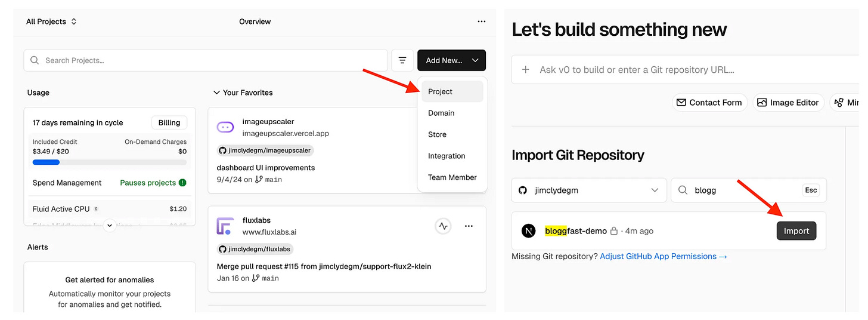Click the Merge pull request #115 commit text
Viewport: 868px width, 320px height.
pyautogui.click(x=324, y=266)
